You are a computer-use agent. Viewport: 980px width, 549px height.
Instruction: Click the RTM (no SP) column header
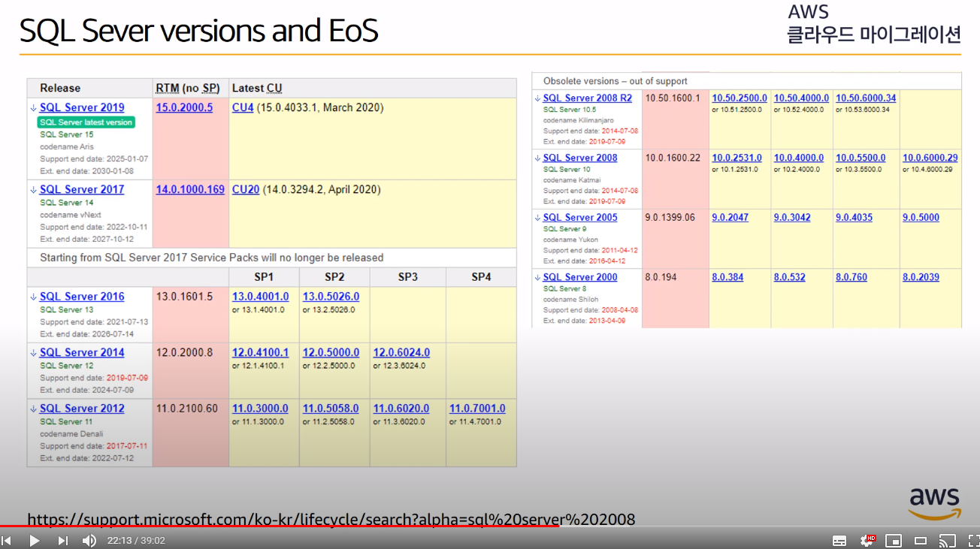pos(188,88)
